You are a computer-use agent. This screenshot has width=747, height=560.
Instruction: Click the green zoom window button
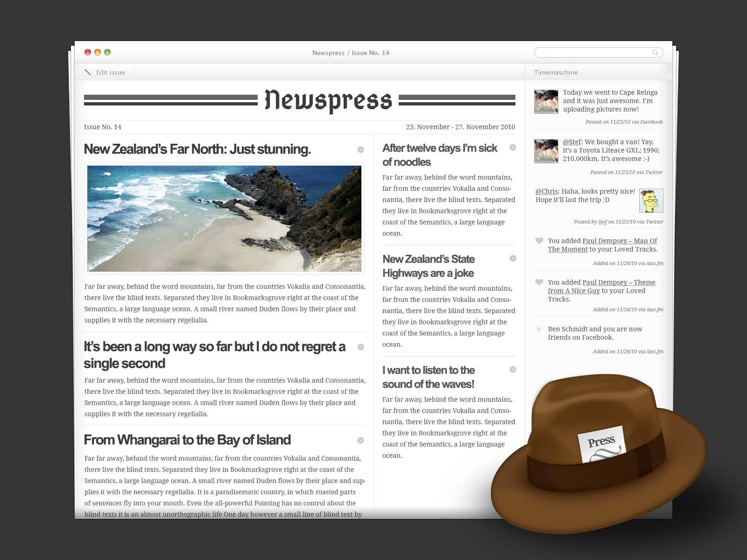[x=107, y=52]
